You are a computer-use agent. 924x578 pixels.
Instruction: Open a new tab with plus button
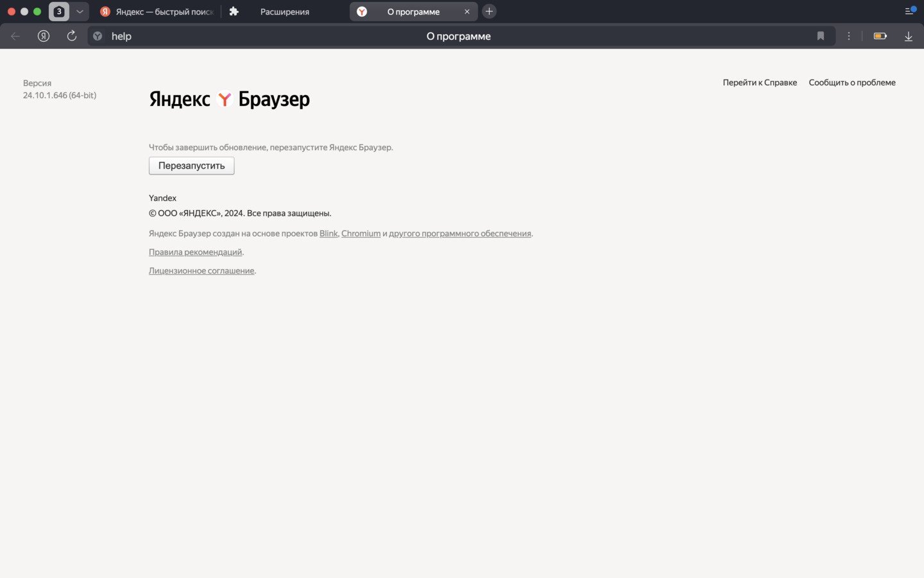pos(489,12)
